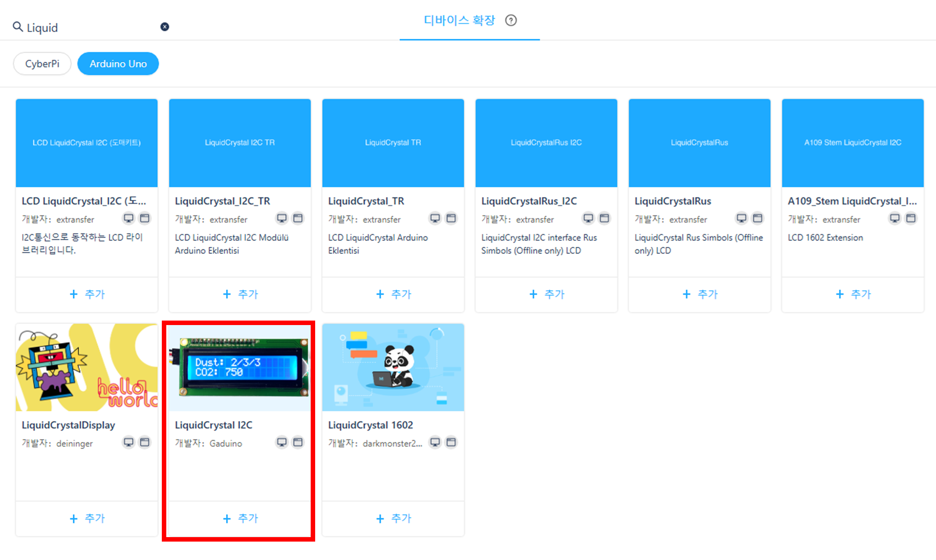The image size is (936, 560).
Task: Click monitor icon on LiquidCrystalDisplay card
Action: coord(128,442)
